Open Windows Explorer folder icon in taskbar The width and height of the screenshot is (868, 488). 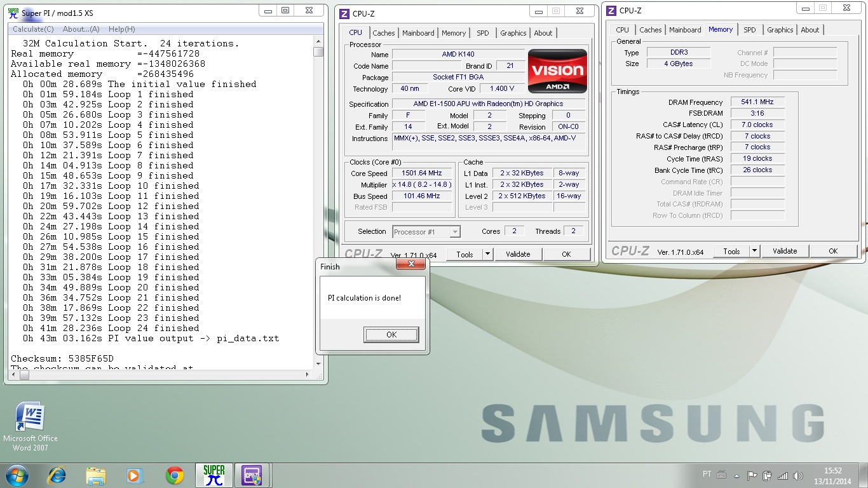(x=96, y=475)
